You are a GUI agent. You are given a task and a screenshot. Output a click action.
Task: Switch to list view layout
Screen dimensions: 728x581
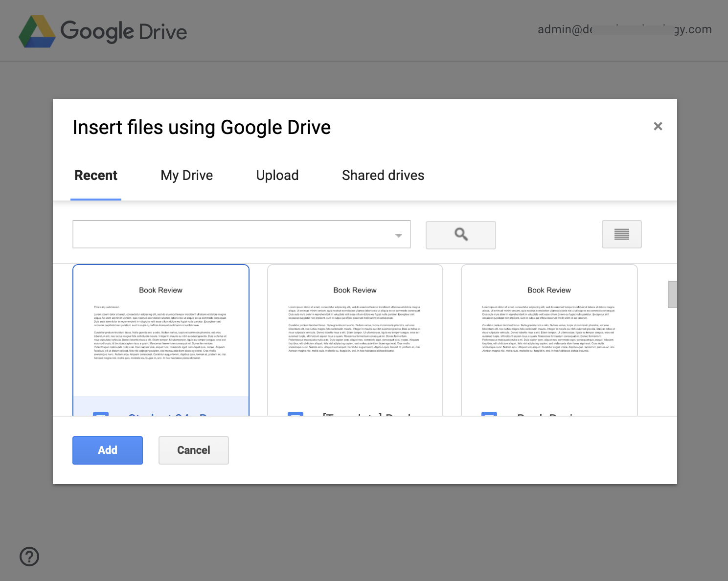pos(621,234)
